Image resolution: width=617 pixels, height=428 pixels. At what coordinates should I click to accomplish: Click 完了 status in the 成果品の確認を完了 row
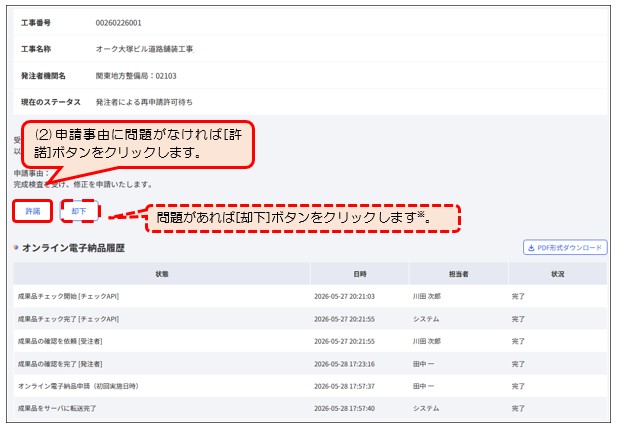518,364
